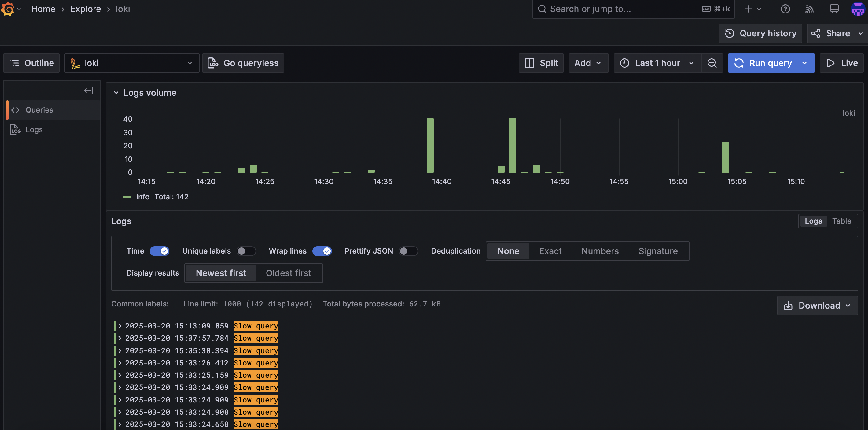Focus the Search or jump to field
Image resolution: width=868 pixels, height=430 pixels.
pyautogui.click(x=633, y=9)
